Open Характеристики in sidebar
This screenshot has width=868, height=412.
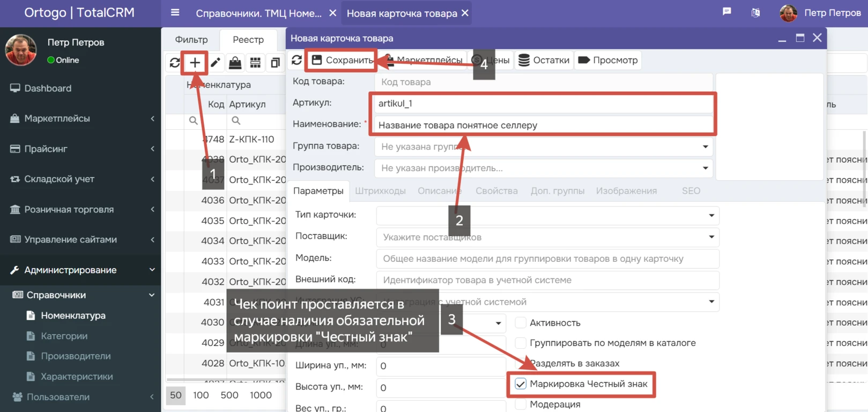pyautogui.click(x=77, y=377)
